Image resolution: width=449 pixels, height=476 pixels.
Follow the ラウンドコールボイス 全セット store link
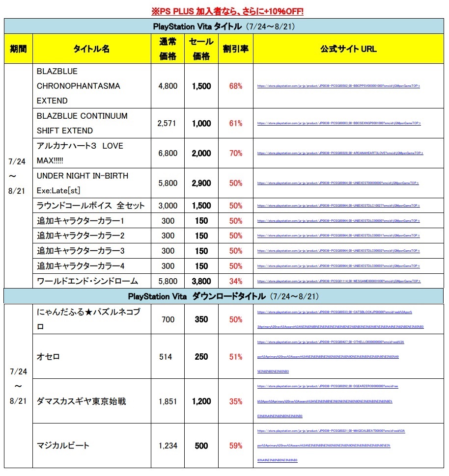pyautogui.click(x=338, y=206)
